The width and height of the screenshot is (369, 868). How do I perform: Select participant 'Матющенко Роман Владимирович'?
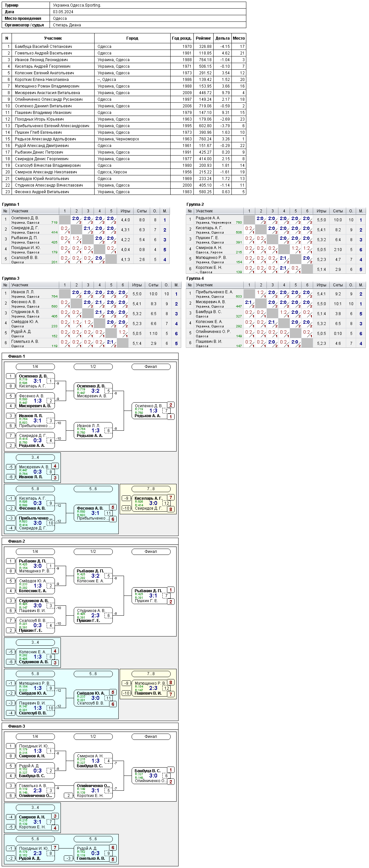(x=47, y=86)
